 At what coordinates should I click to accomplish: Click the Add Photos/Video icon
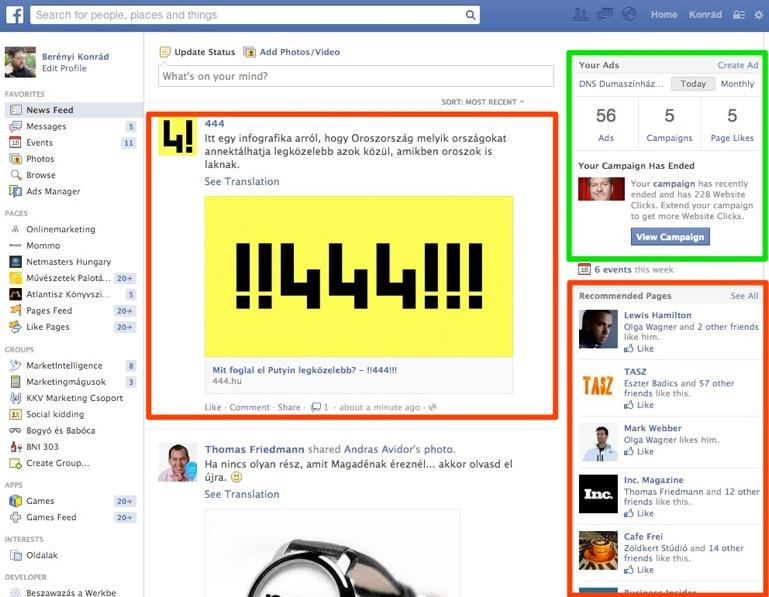(250, 52)
